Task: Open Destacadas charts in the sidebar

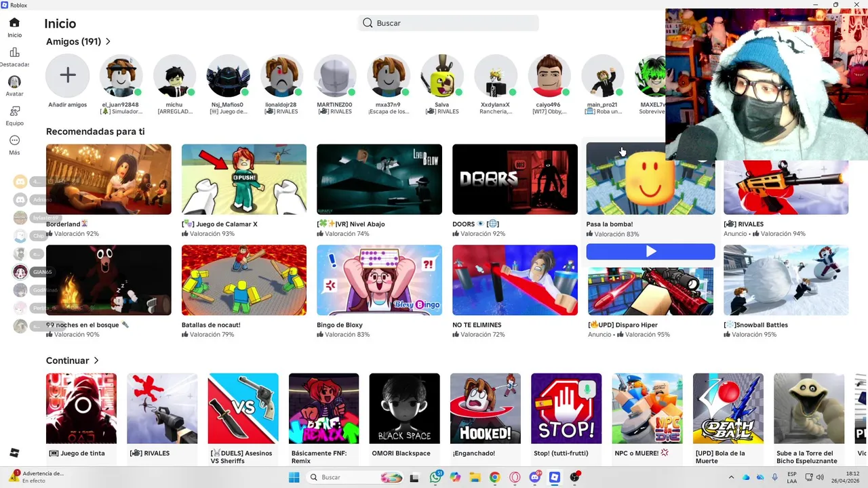Action: [14, 57]
